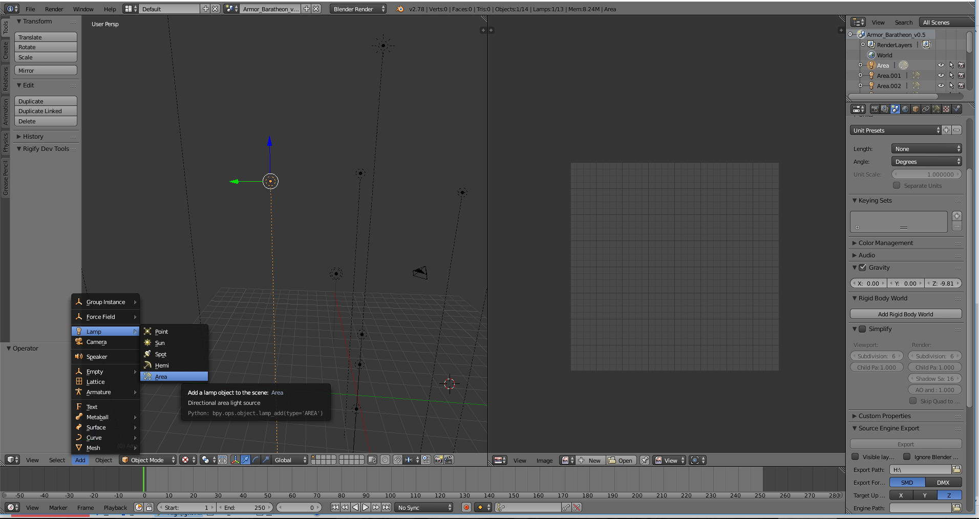Open the Angle Degrees dropdown
980x519 pixels.
[926, 161]
